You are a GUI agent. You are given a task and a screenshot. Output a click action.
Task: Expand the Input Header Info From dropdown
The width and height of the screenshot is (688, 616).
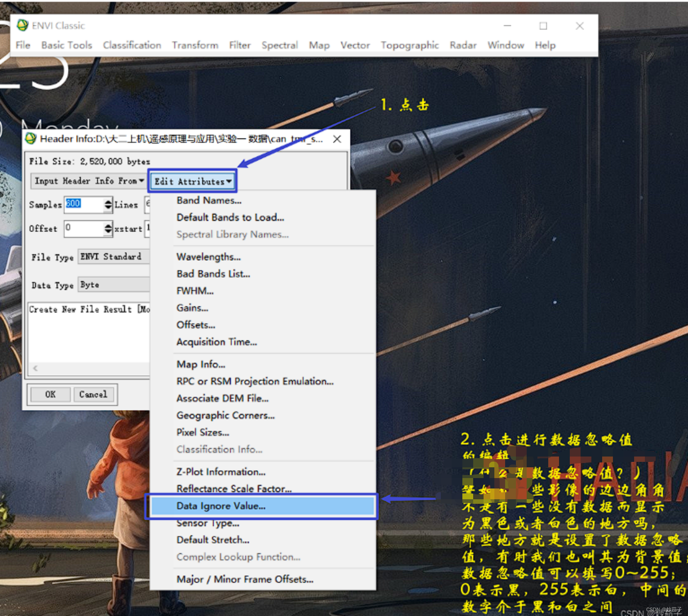[x=88, y=181]
